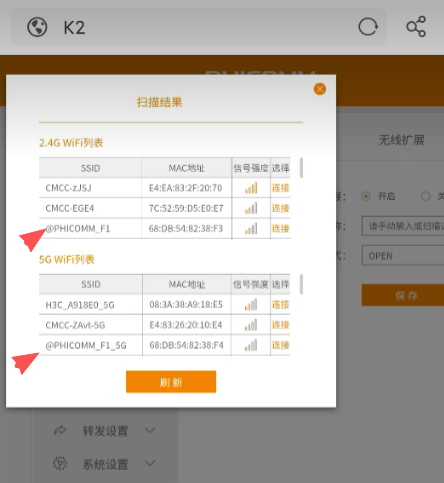Viewport: 444px width, 483px height.
Task: Click the 2.4G WiFi list scrollbar
Action: pyautogui.click(x=301, y=168)
